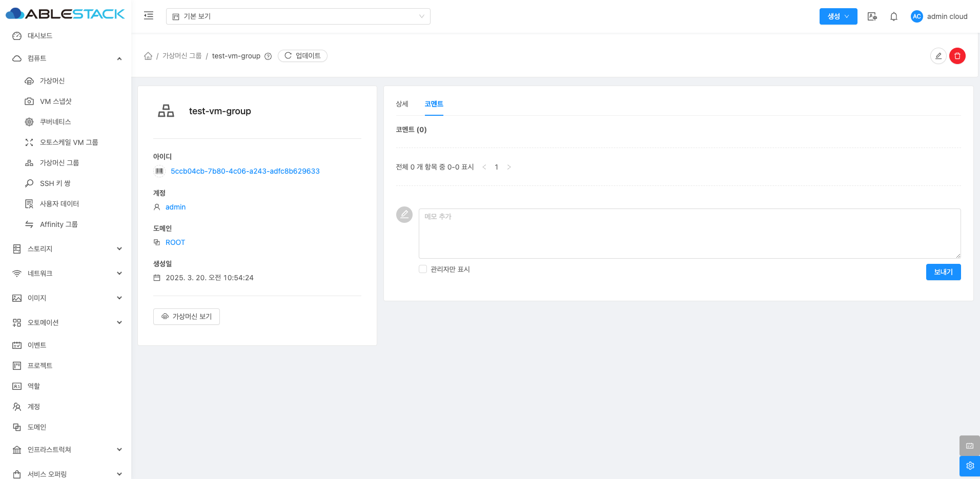Open 가상머신 그룹 in the sidebar
The width and height of the screenshot is (980, 479).
pyautogui.click(x=66, y=163)
